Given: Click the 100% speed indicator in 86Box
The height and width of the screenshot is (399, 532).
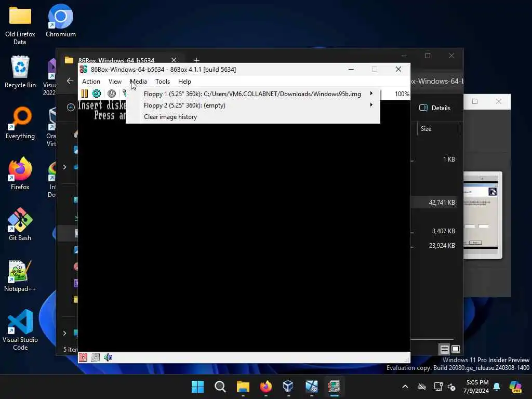Looking at the screenshot, I should [x=402, y=94].
